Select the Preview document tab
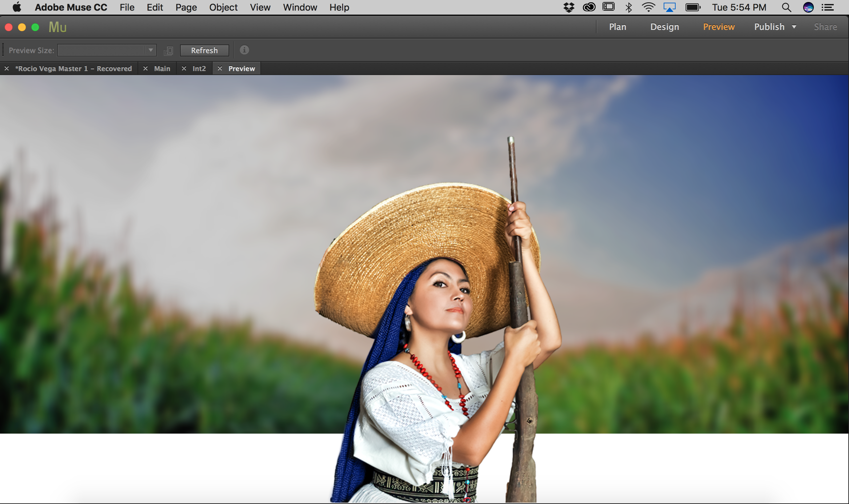This screenshot has height=504, width=849. (241, 69)
